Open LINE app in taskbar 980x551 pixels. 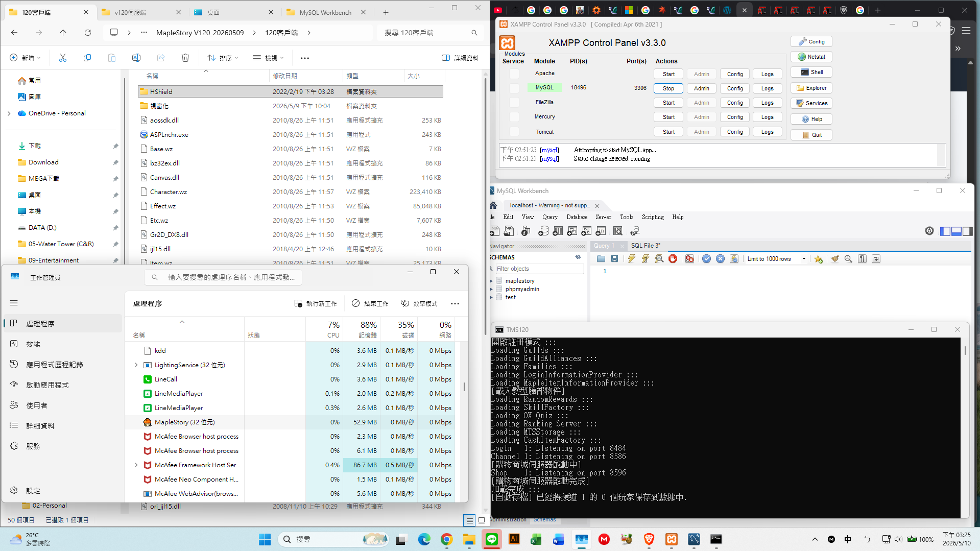point(492,539)
